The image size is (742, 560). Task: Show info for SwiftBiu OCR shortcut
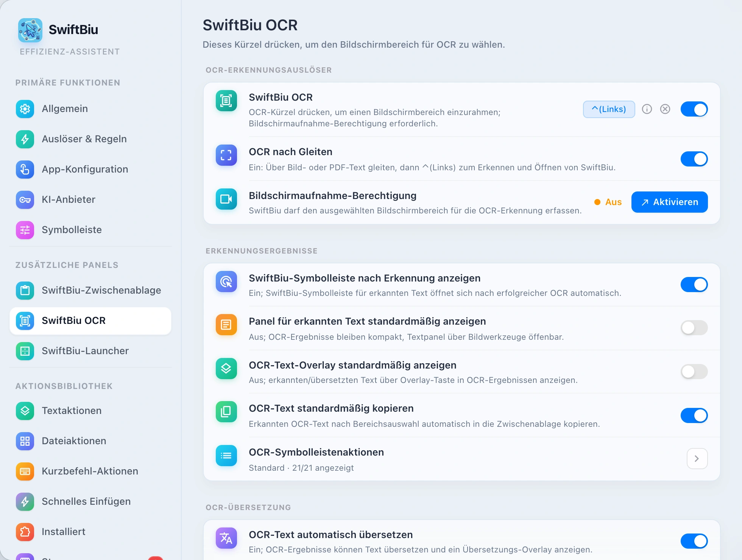pos(647,109)
